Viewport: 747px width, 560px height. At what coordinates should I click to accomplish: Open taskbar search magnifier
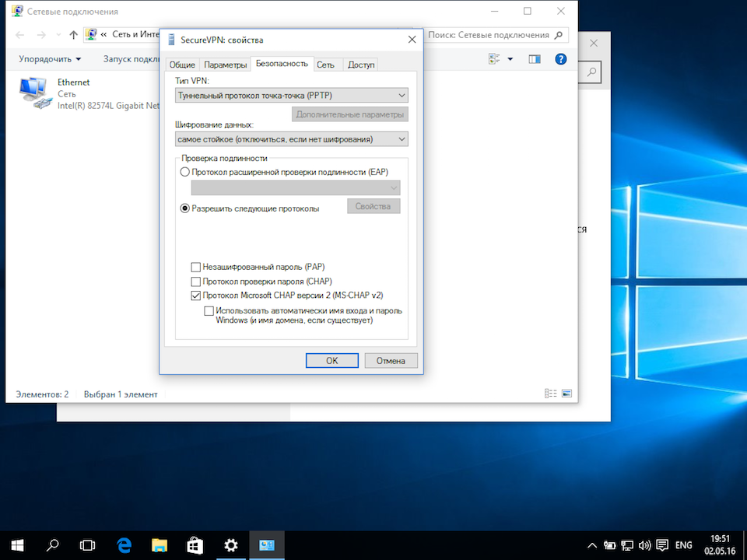[52, 545]
